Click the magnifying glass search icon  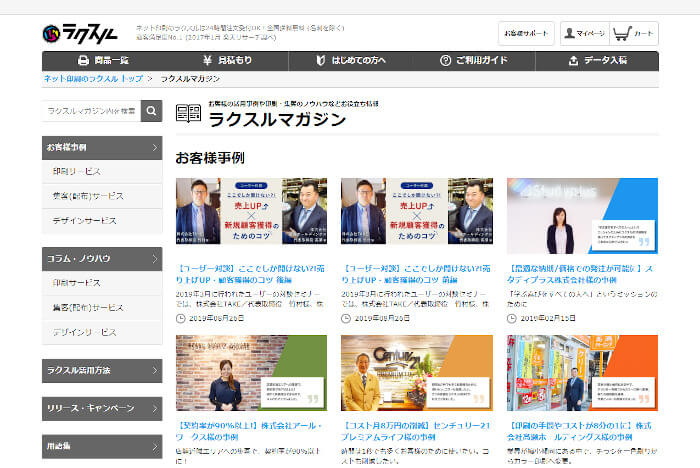click(x=151, y=111)
